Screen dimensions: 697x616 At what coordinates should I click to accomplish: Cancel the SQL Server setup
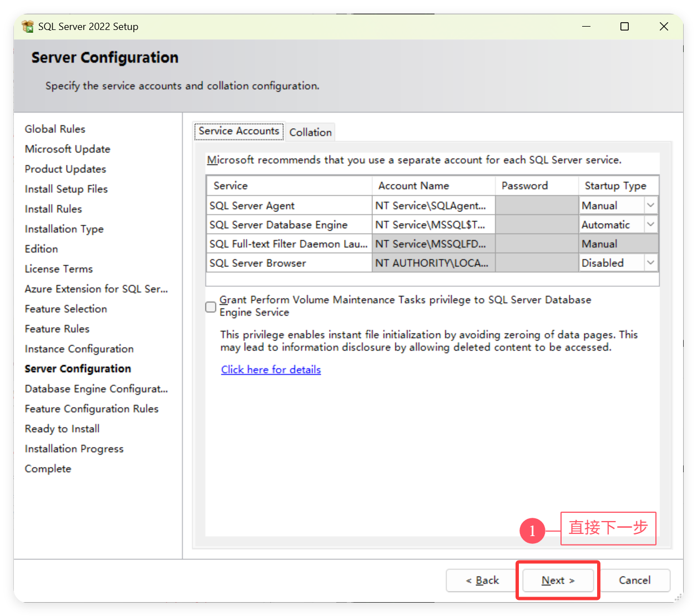pos(635,580)
